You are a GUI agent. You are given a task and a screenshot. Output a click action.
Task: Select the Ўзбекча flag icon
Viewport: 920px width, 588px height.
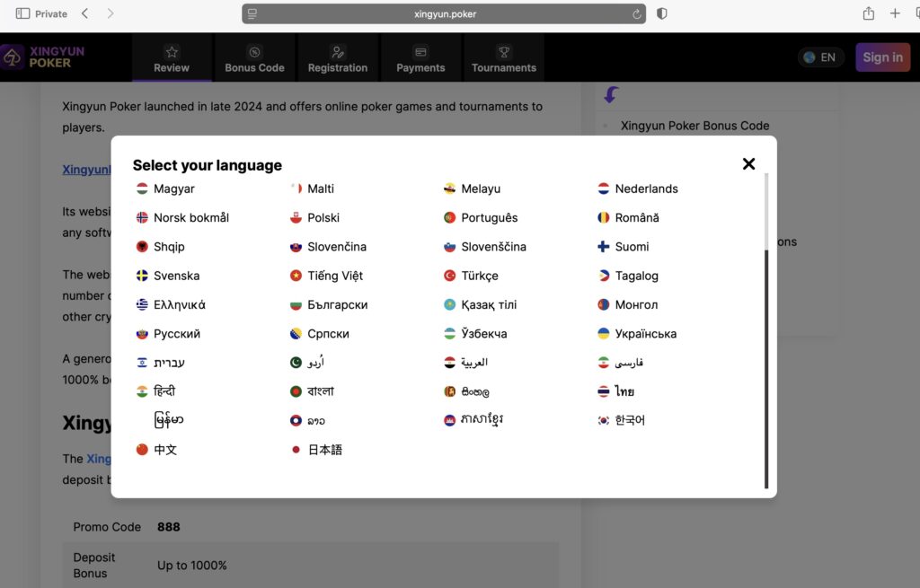(449, 334)
